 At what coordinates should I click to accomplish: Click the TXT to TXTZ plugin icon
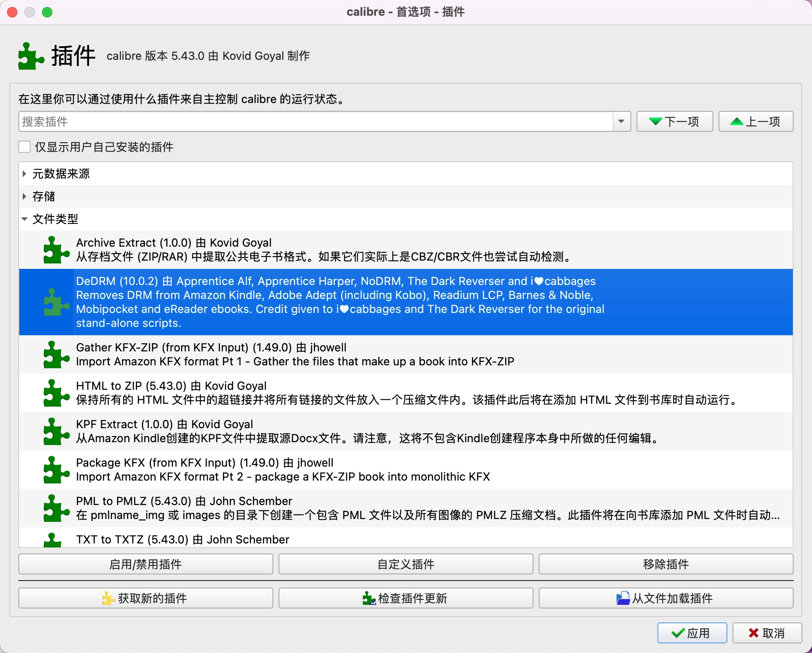click(x=53, y=540)
